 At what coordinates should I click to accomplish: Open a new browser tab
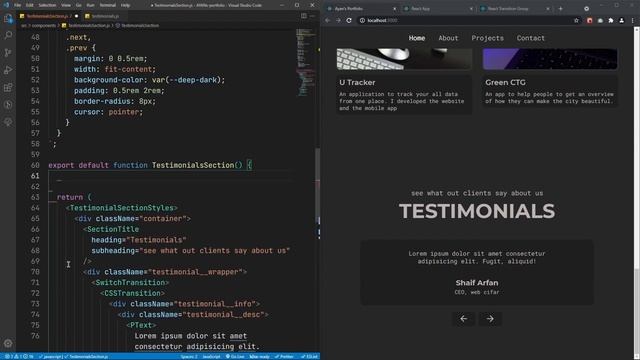(x=560, y=9)
